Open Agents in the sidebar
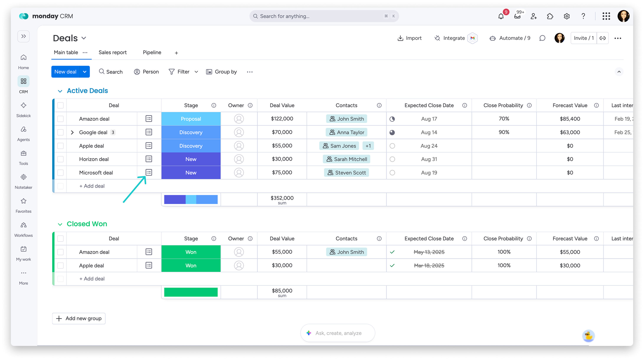Screen dimensions: 644x360 pos(23,134)
